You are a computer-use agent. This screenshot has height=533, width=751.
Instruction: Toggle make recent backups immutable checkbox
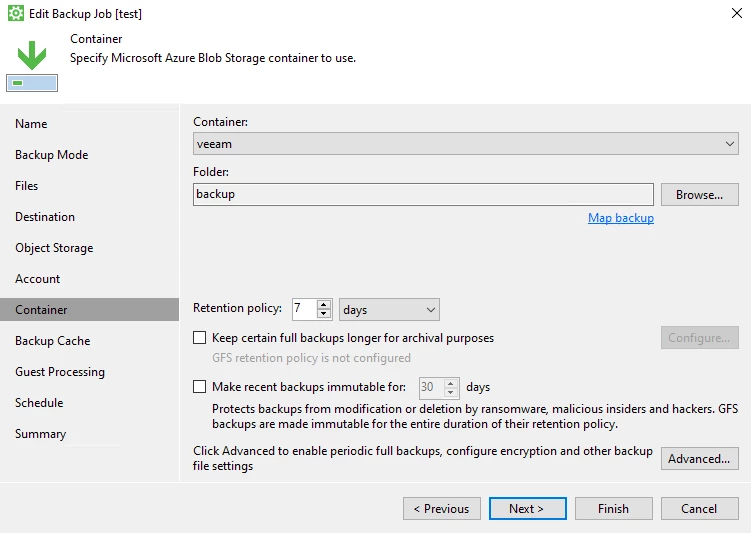199,386
